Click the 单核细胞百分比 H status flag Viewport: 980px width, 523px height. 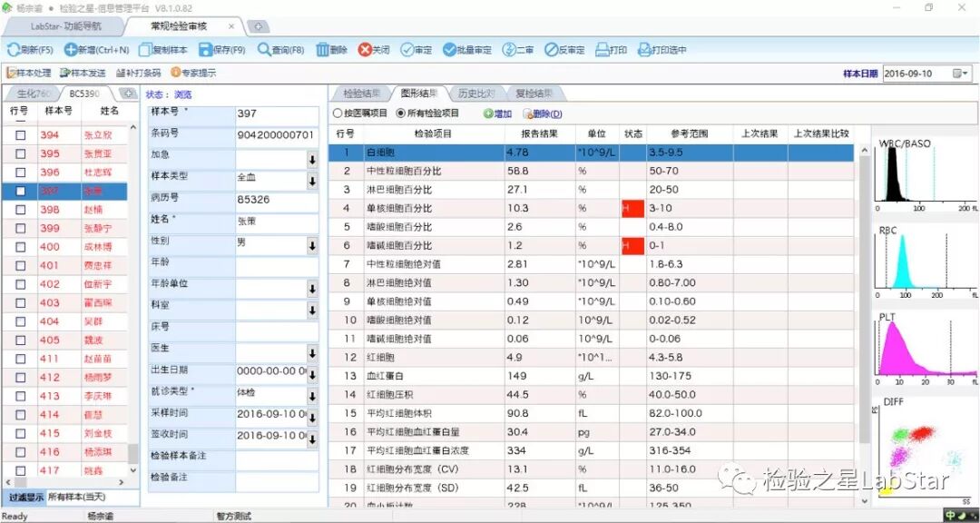click(632, 208)
